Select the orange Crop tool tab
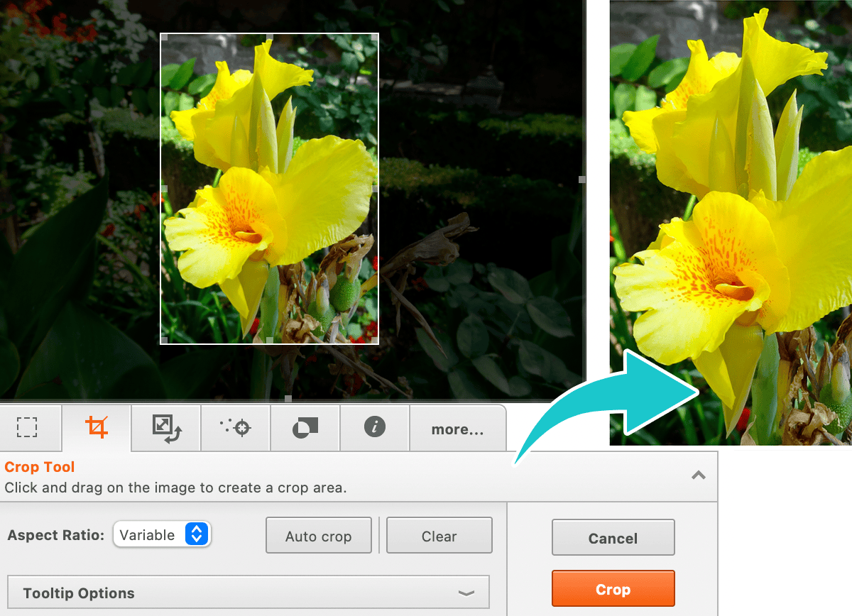 click(x=96, y=428)
